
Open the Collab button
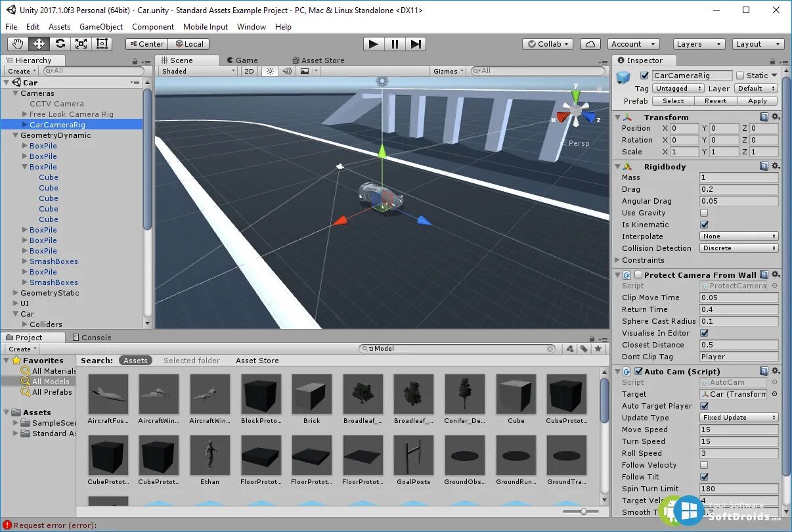pyautogui.click(x=548, y=44)
